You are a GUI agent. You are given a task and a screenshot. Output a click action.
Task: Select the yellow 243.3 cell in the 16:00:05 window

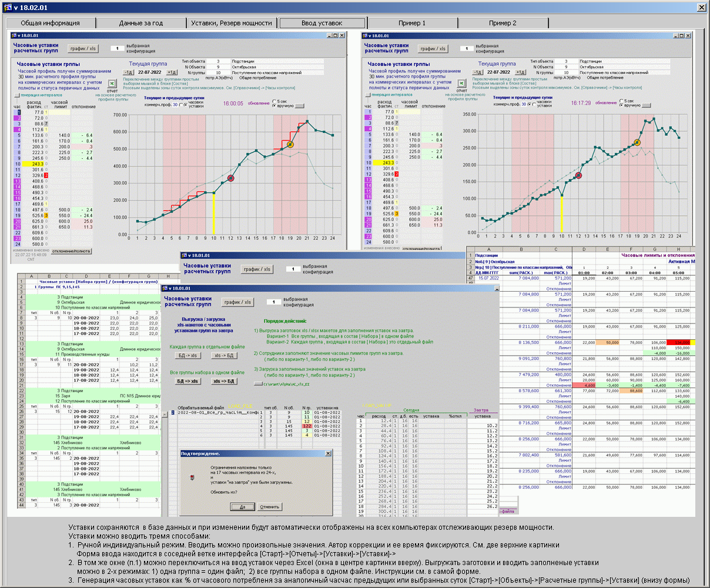click(x=34, y=163)
